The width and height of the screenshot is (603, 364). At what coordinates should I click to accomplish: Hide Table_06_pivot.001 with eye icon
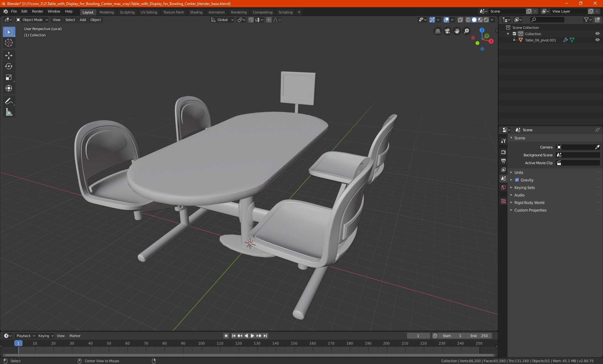(597, 40)
